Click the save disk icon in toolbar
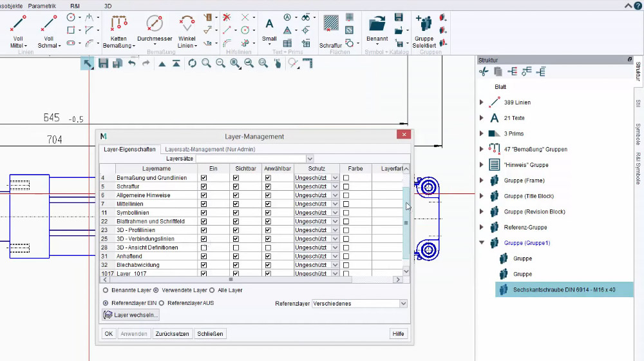The image size is (644, 361). click(103, 63)
